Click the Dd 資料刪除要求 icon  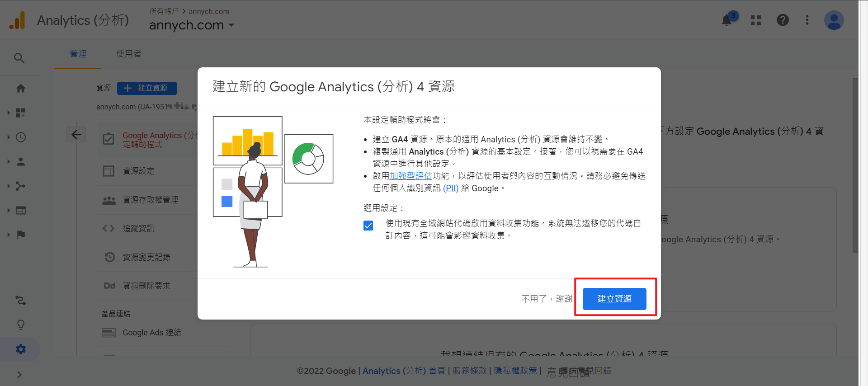(x=109, y=286)
